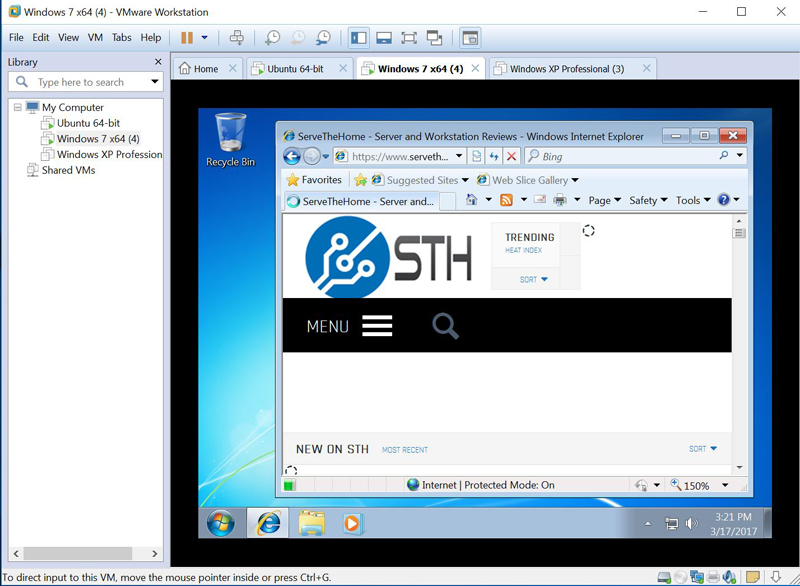The width and height of the screenshot is (800, 586).
Task: Open Windows Explorer taskbar folder icon
Action: pos(311,523)
